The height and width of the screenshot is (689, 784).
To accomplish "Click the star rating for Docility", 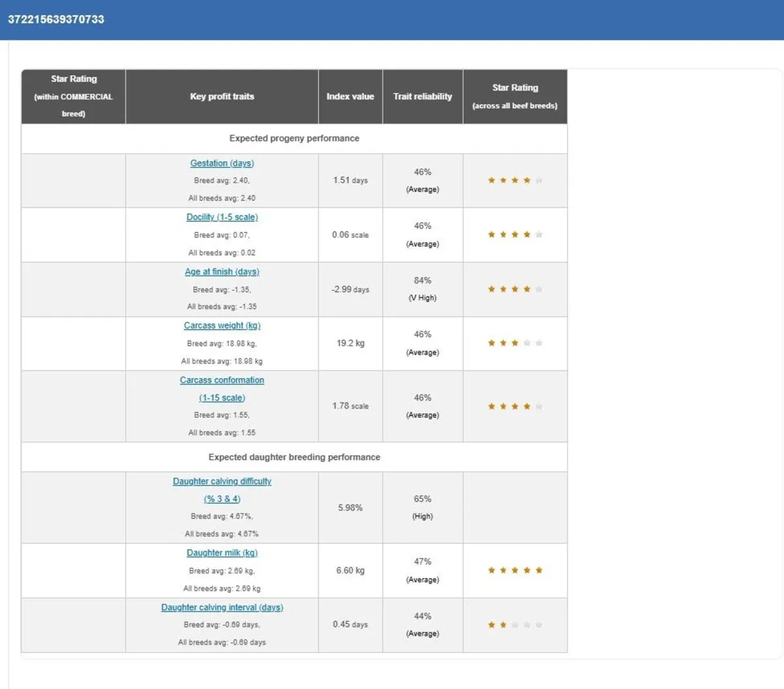I will [x=515, y=234].
